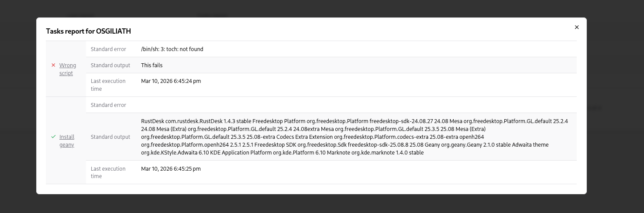Click Install geany's Standard output label

tap(110, 137)
